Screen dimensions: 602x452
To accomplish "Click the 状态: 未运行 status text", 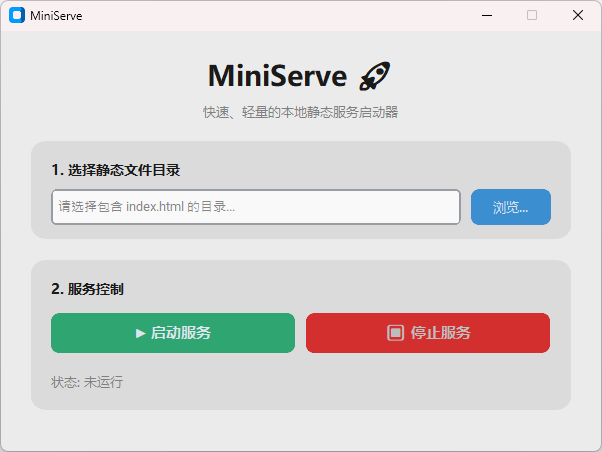I will coord(87,382).
